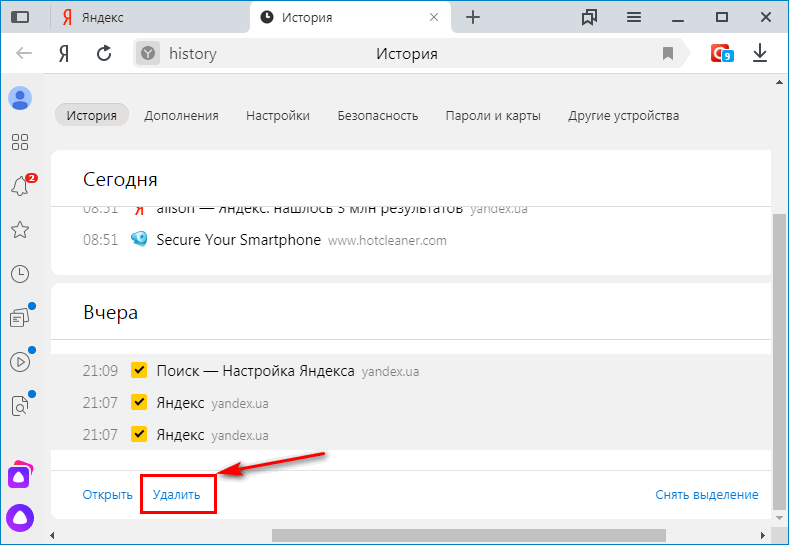Click the site info icon in the address bar
This screenshot has height=545, width=789.
tap(147, 53)
